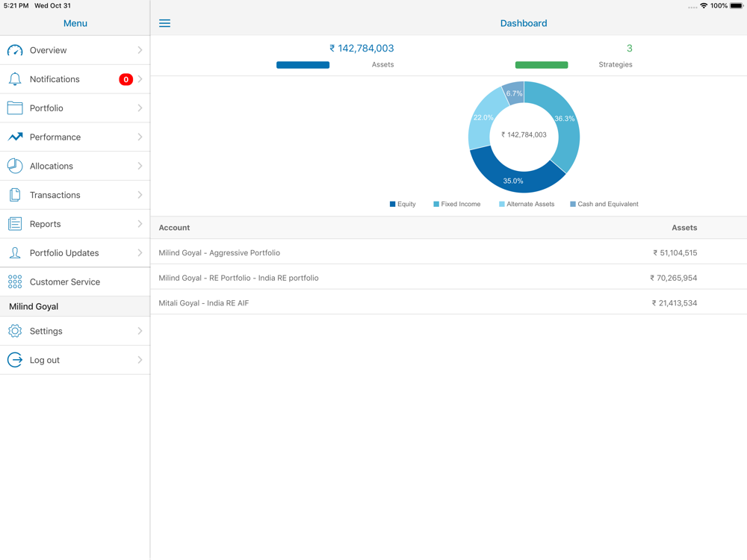The image size is (747, 560).
Task: Expand the Notifications row chevron
Action: coord(140,79)
